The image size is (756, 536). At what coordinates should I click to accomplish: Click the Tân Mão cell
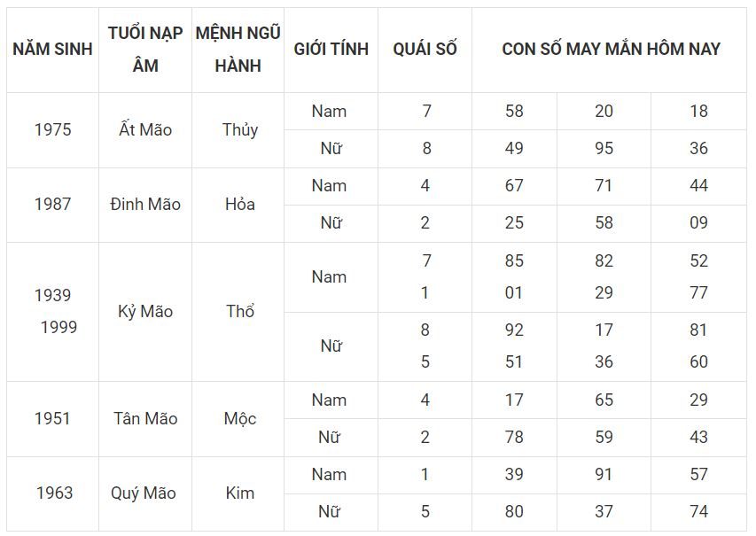point(145,419)
